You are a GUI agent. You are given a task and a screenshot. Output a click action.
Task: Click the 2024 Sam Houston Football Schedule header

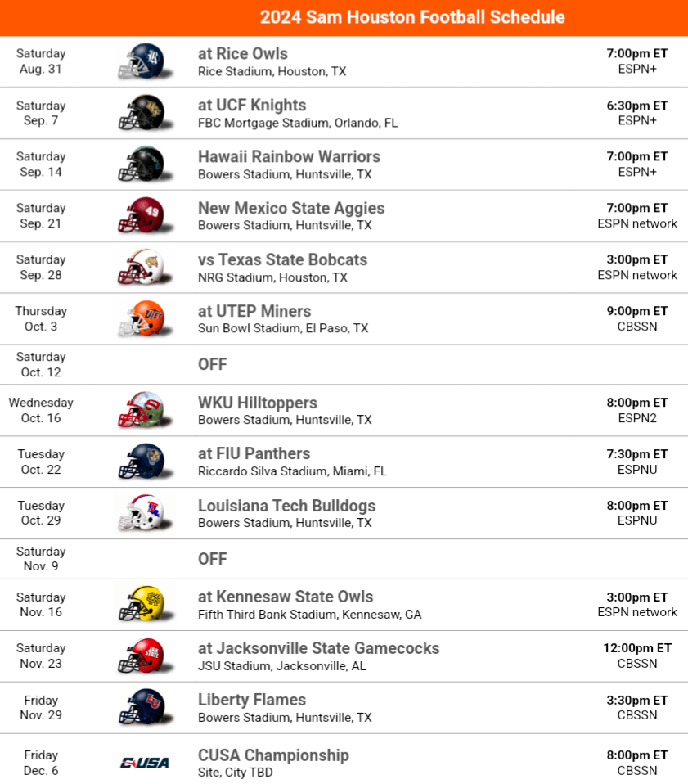coord(412,17)
